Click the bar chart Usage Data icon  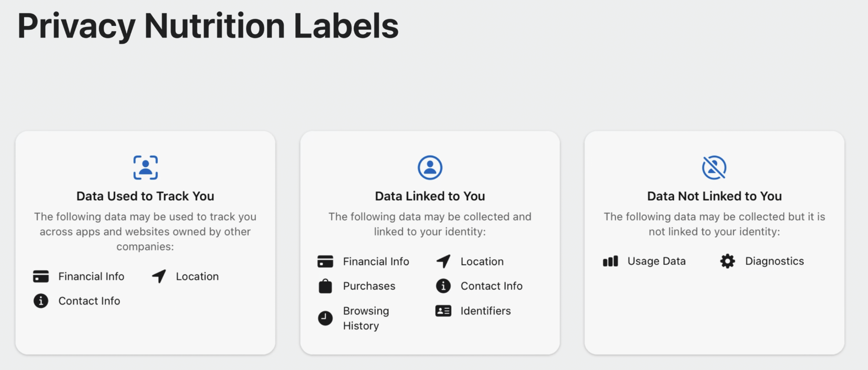click(x=610, y=261)
